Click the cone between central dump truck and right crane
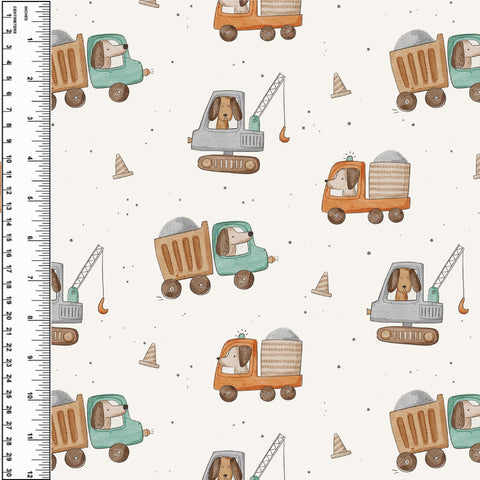The height and width of the screenshot is (480, 480). pyautogui.click(x=322, y=284)
